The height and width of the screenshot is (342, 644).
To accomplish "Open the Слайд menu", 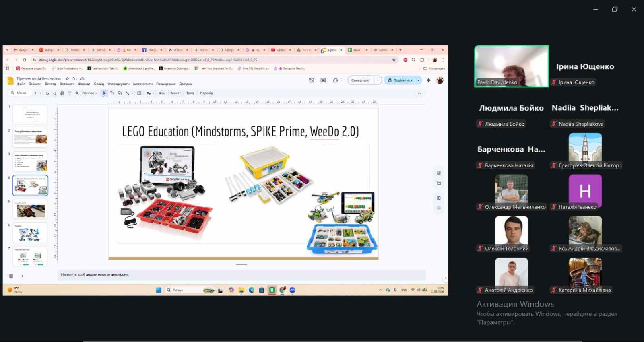I will point(99,84).
